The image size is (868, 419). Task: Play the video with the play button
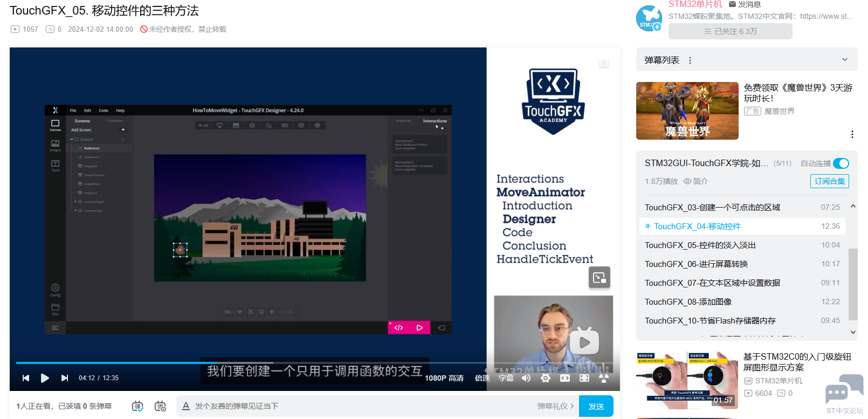[45, 378]
